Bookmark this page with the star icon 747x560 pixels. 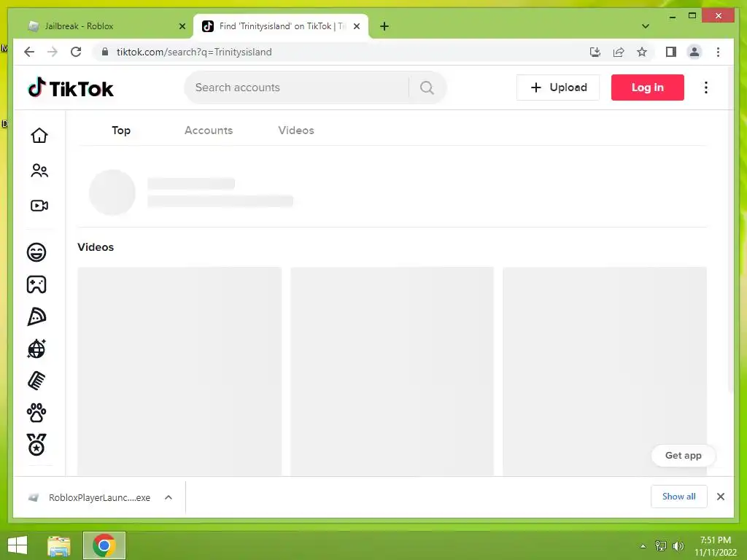[x=642, y=52]
